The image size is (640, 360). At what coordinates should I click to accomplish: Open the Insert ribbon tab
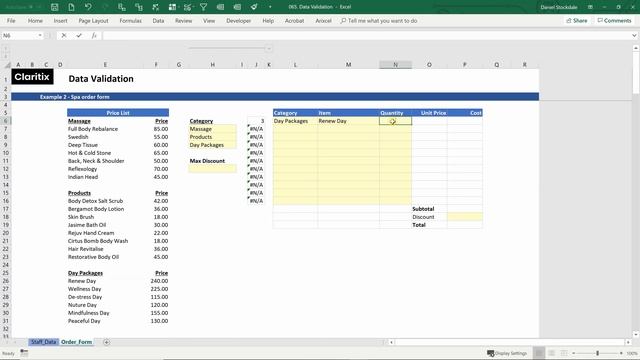(x=60, y=20)
